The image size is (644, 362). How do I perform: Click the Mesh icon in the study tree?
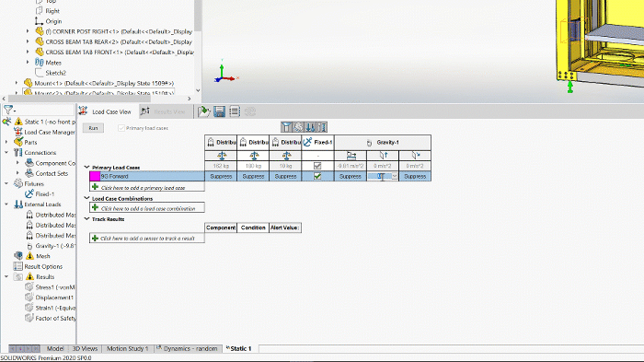coord(18,256)
